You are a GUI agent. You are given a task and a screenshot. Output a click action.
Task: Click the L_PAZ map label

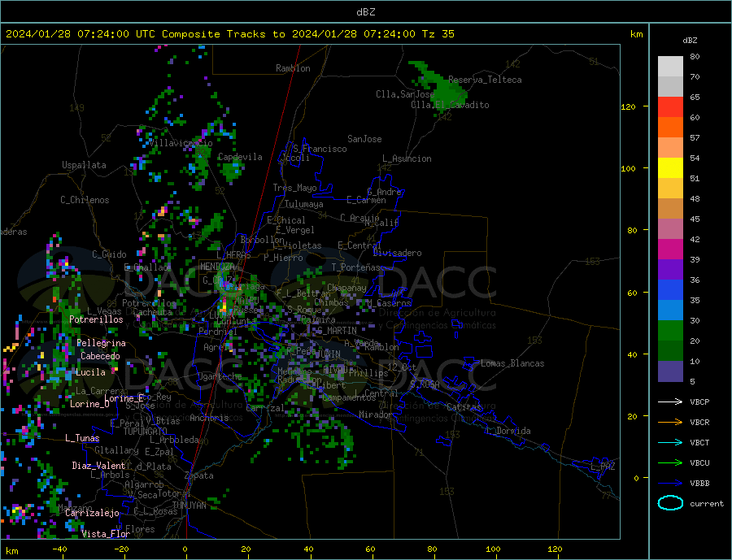(x=603, y=467)
